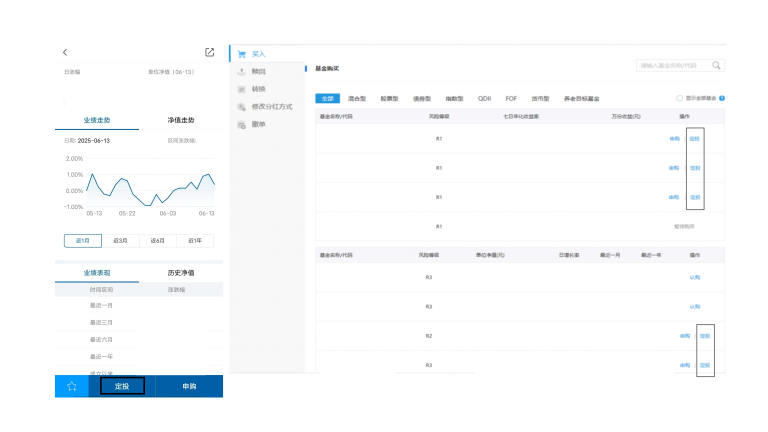Image resolution: width=768 pixels, height=432 pixels.
Task: Click the 万份收益(元) column header
Action: tap(626, 117)
